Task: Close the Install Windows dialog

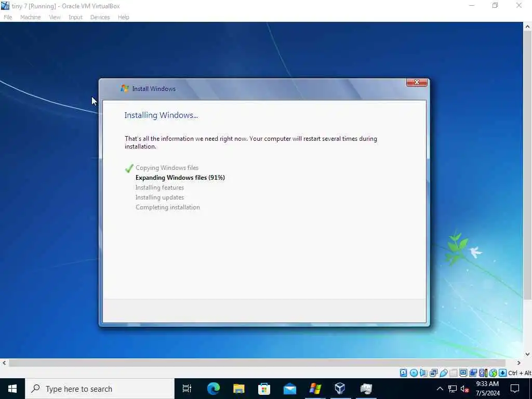Action: point(417,83)
